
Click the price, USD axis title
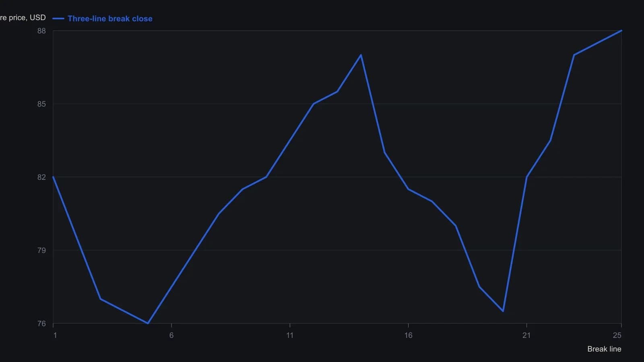pyautogui.click(x=23, y=18)
